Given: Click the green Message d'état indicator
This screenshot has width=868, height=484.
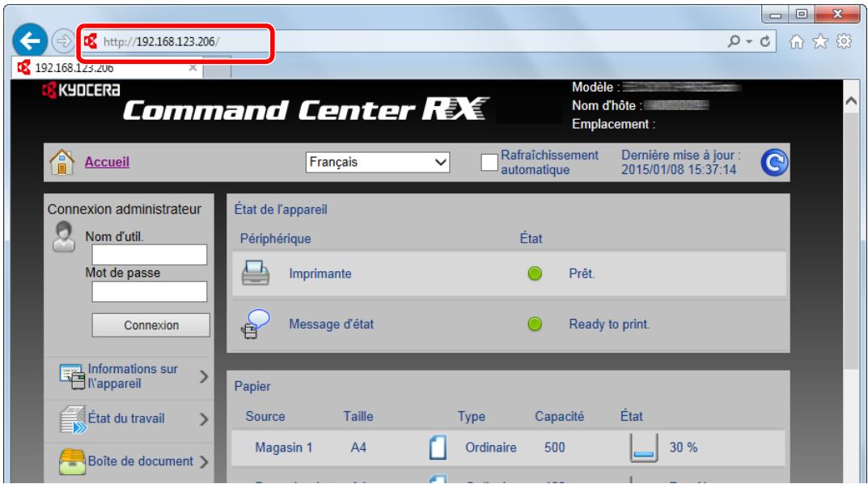Looking at the screenshot, I should [535, 324].
